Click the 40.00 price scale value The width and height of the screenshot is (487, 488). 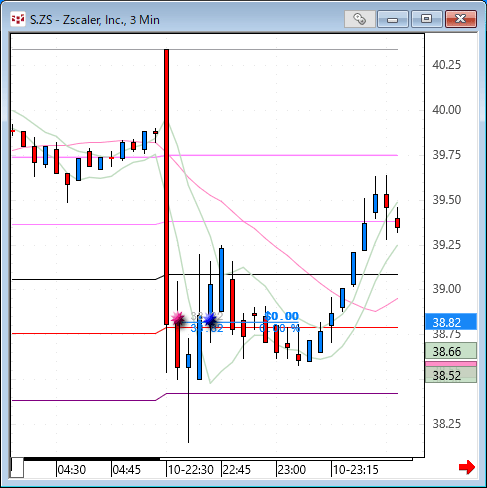click(x=447, y=110)
